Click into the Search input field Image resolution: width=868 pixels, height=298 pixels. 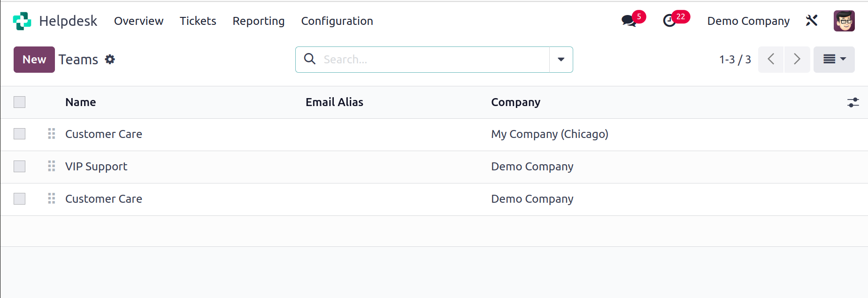tap(434, 60)
